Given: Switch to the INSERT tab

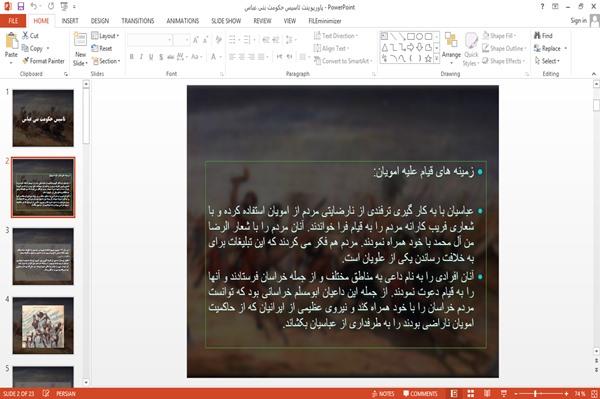Looking at the screenshot, I should (70, 21).
